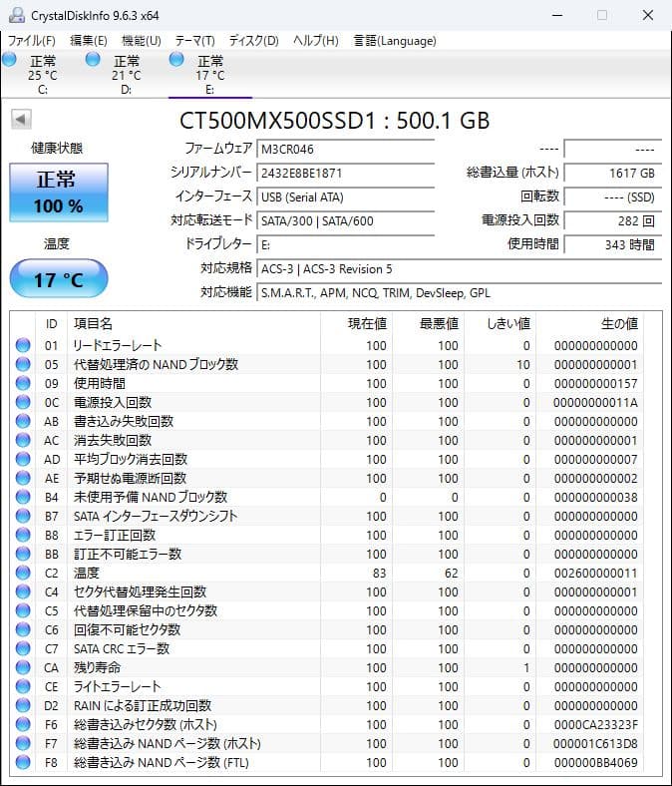Viewport: 672px width, 786px height.
Task: Click the interface field USB (Serial ATA)
Action: tap(345, 197)
